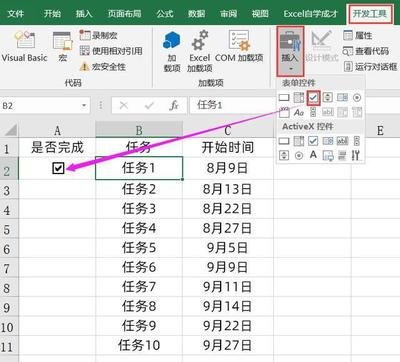Start 录制宏 macro recording

99,35
